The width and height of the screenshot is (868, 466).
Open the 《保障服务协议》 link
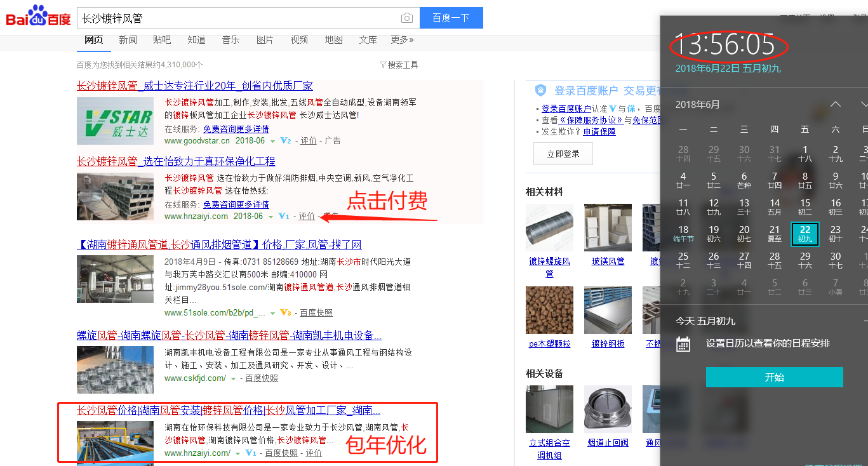591,120
